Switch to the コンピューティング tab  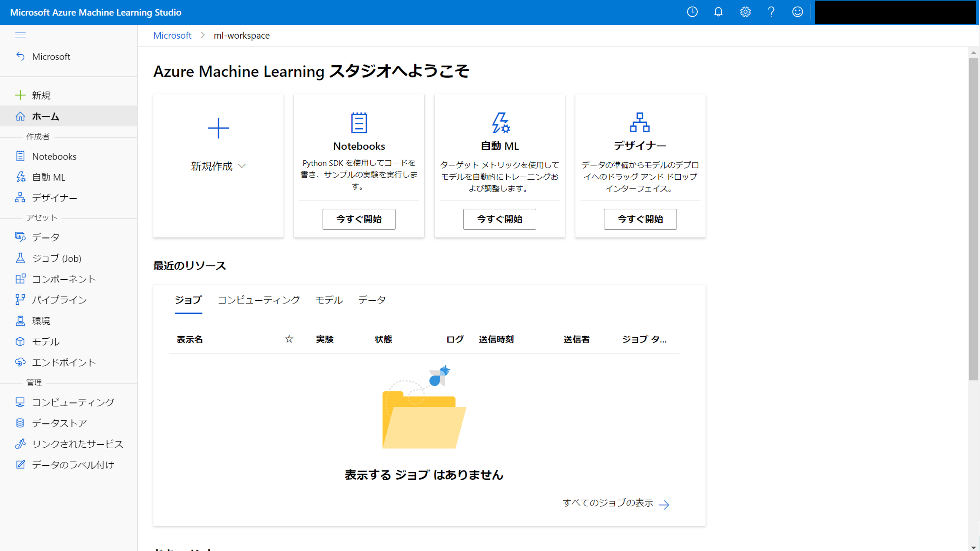click(259, 300)
